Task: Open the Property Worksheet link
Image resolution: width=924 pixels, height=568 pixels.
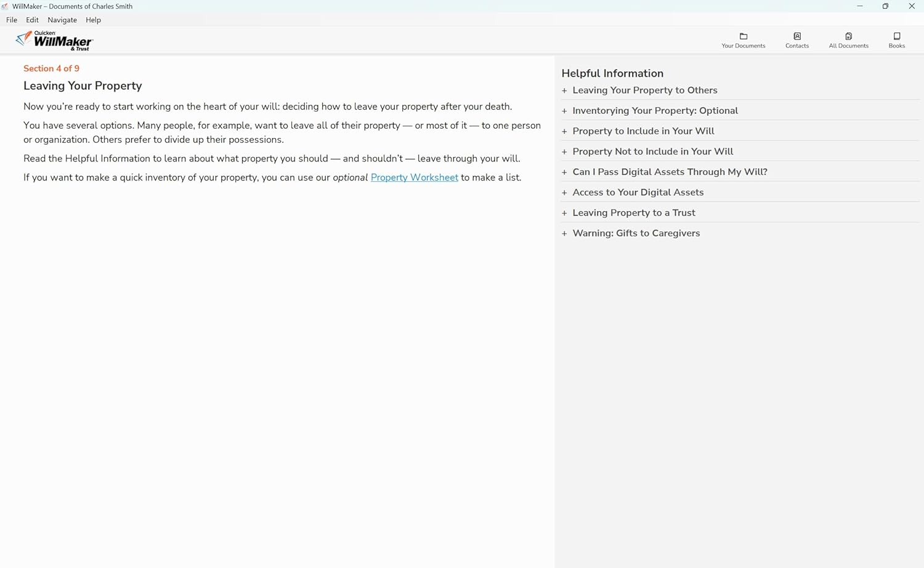Action: [x=414, y=177]
